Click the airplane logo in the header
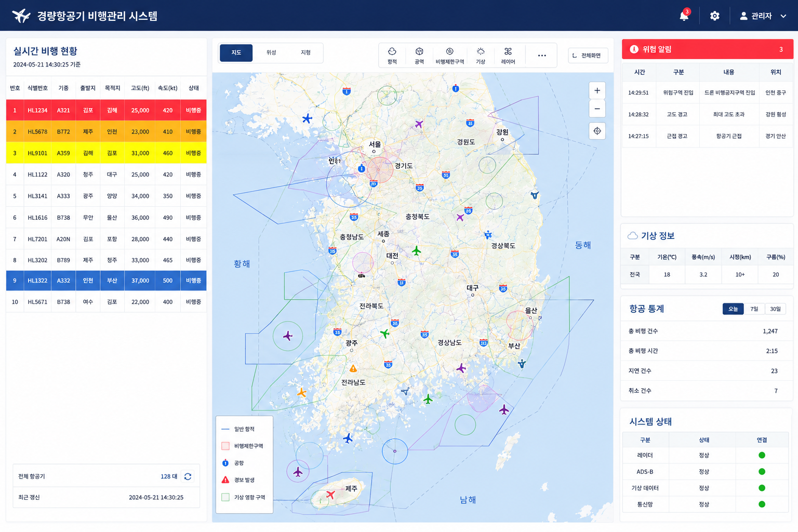This screenshot has width=798, height=532. tap(21, 16)
